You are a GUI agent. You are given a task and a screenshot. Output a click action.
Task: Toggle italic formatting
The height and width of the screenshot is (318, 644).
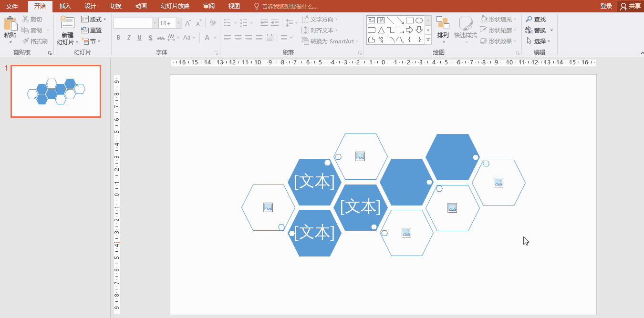(x=129, y=38)
